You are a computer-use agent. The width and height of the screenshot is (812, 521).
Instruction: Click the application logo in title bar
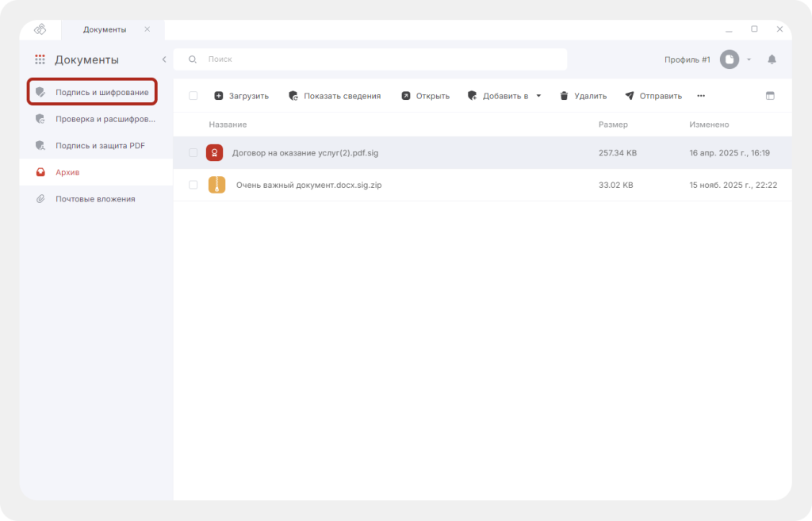[x=40, y=29]
